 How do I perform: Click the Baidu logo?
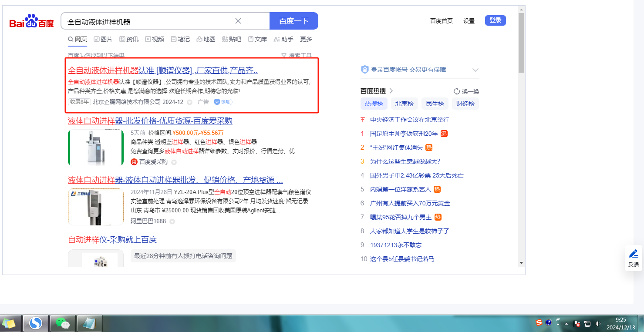(32, 21)
